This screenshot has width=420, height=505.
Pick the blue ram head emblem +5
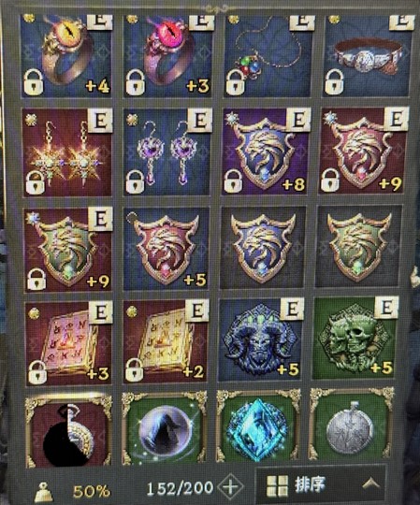click(x=260, y=339)
